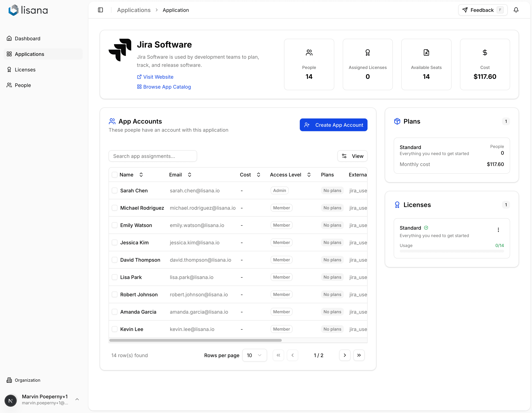Collapse the sidebar with the panel icon
This screenshot has height=413, width=532.
click(100, 10)
